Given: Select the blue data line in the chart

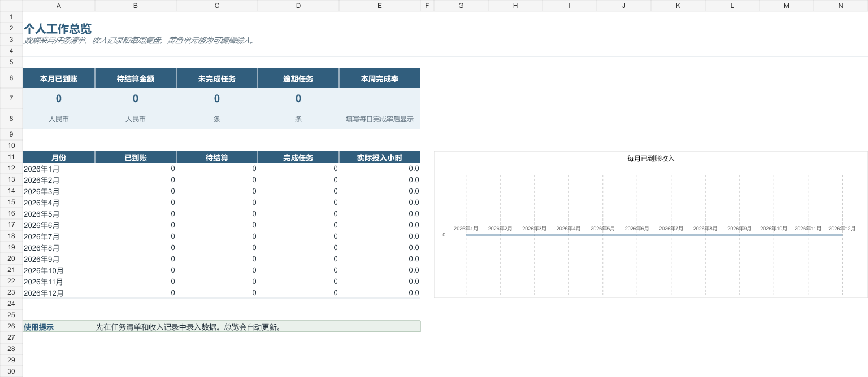Looking at the screenshot, I should tap(654, 235).
